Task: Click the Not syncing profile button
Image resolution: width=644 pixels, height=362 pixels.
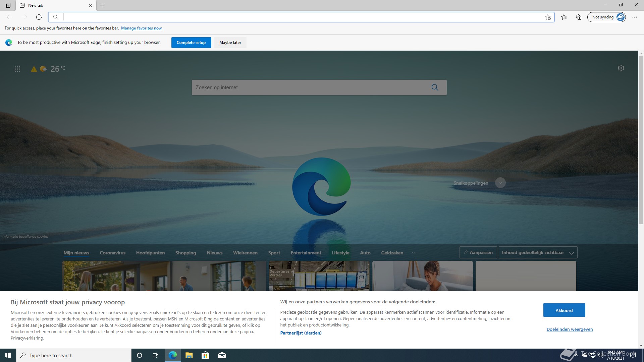Action: point(606,17)
